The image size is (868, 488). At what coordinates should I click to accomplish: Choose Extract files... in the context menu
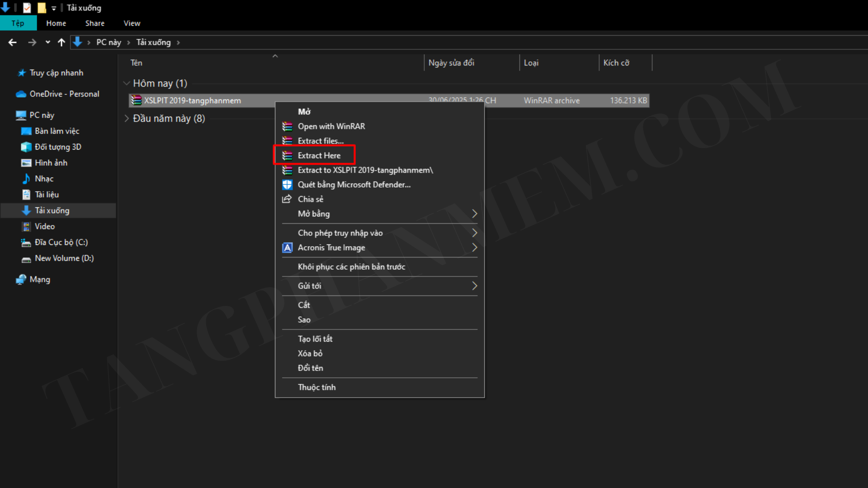click(x=321, y=141)
